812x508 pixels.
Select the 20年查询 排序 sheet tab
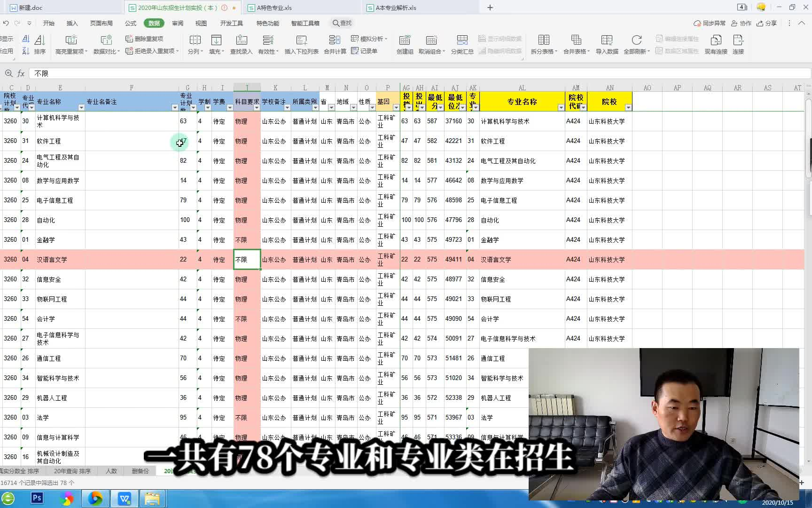point(72,471)
